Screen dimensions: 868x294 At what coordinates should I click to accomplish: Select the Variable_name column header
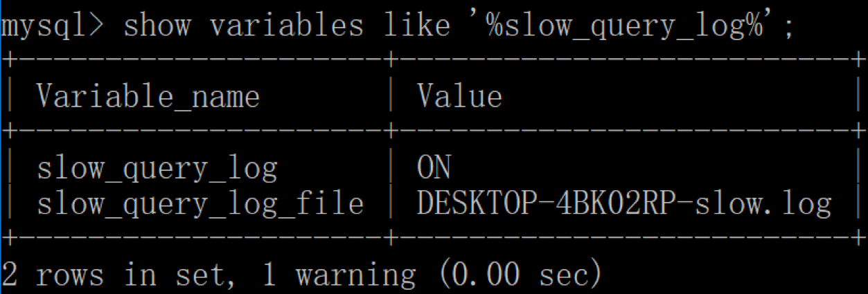148,96
